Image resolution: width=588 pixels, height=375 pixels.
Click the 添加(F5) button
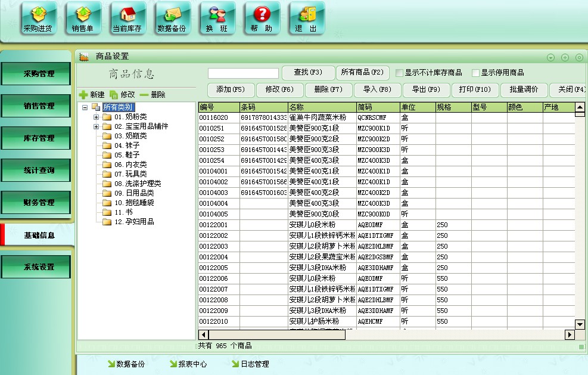pyautogui.click(x=231, y=89)
